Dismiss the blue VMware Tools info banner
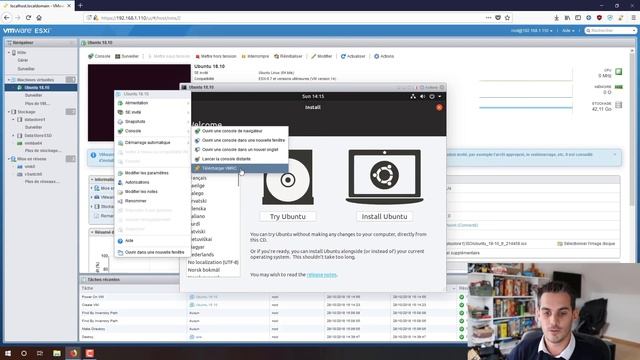The width and height of the screenshot is (640, 360). coord(615,155)
